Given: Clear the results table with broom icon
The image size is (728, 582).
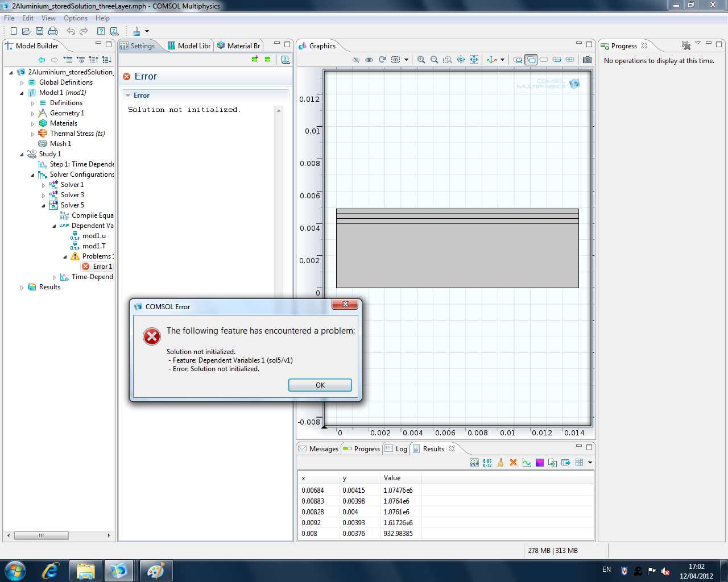Looking at the screenshot, I should click(x=500, y=463).
